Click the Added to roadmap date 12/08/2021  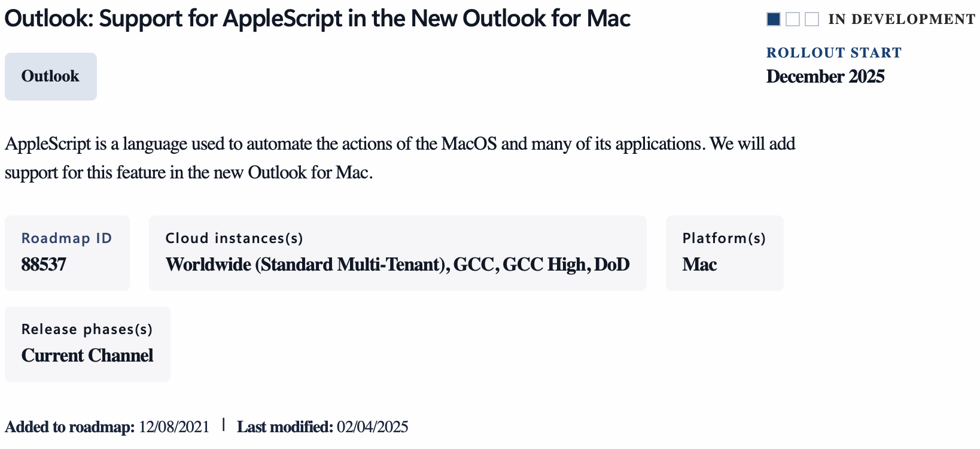pos(174,427)
